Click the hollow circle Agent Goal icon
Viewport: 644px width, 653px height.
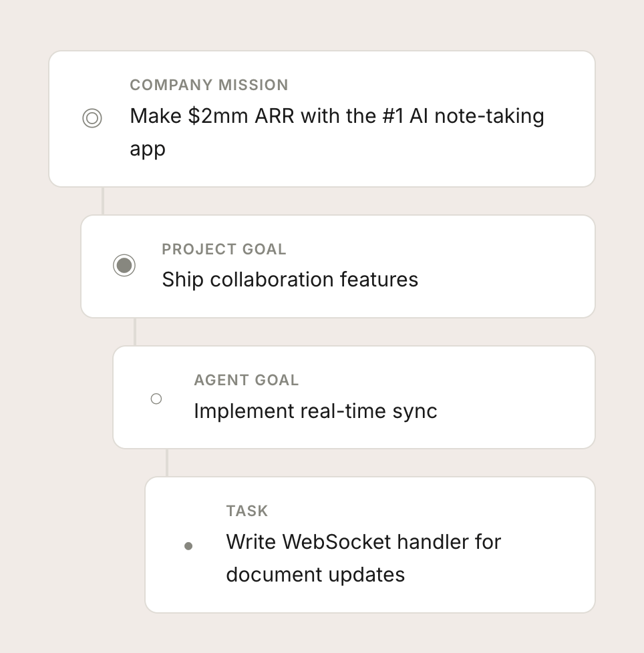coord(156,399)
